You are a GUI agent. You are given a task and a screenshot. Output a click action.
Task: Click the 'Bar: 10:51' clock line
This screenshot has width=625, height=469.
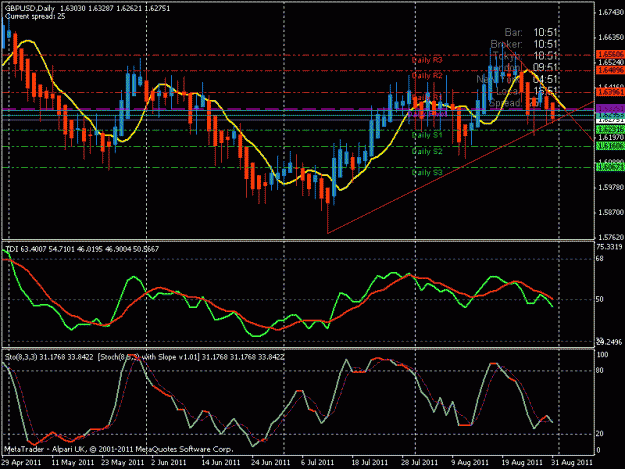tap(531, 32)
